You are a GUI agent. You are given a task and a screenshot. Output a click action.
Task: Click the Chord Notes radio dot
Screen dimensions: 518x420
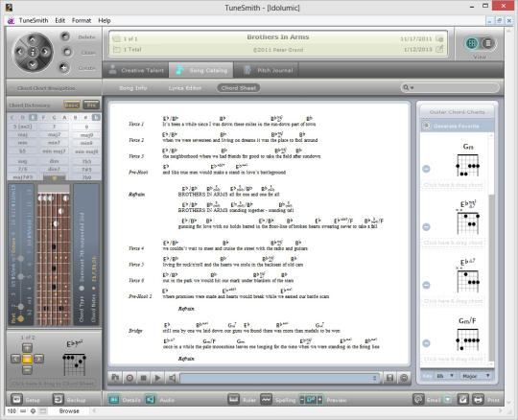pos(93,289)
